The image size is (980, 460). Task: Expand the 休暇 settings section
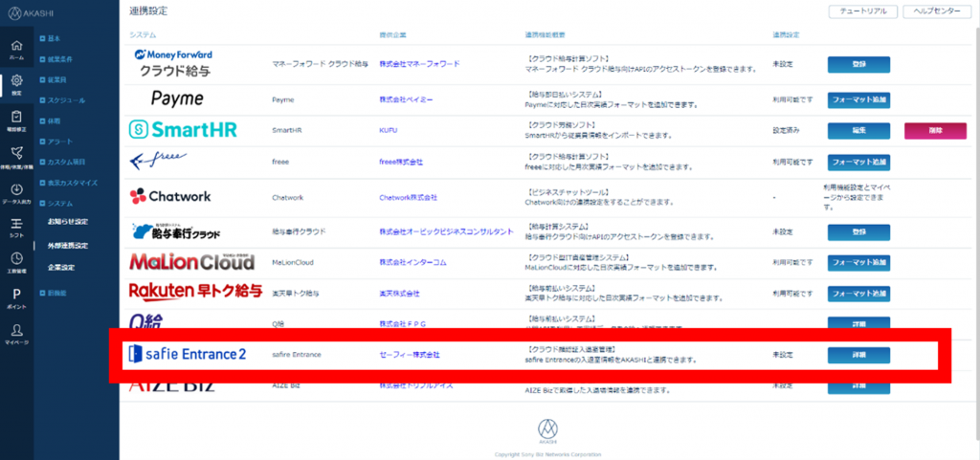(50, 121)
